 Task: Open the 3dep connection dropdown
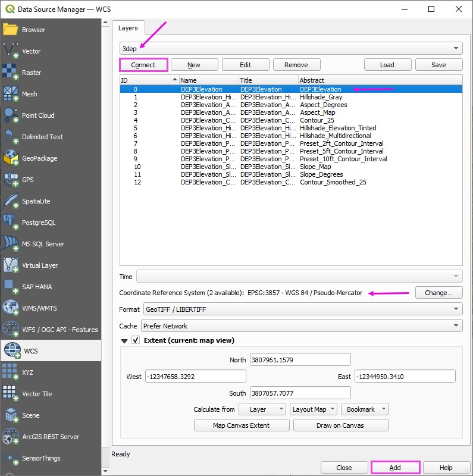(x=291, y=48)
